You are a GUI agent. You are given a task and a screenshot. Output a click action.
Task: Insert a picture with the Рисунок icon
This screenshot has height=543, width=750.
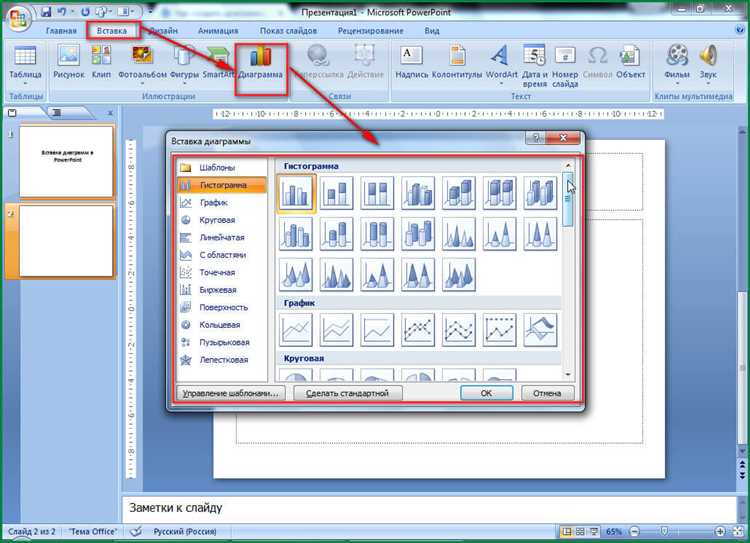pos(68,55)
